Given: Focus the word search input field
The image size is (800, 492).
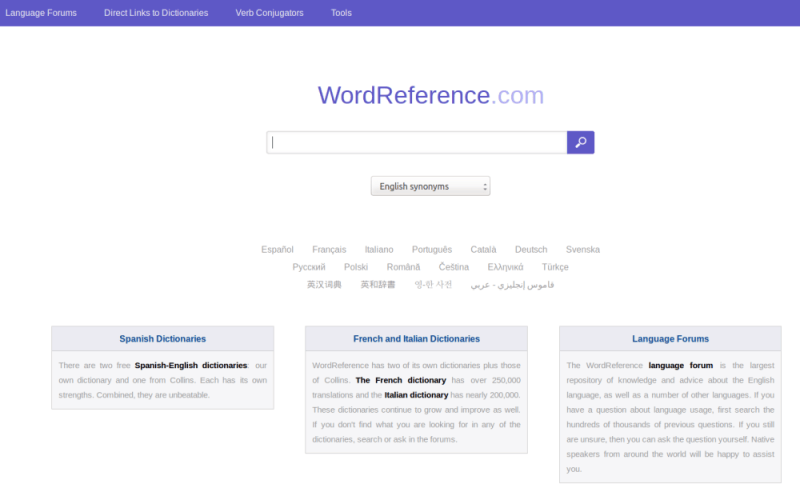Looking at the screenshot, I should point(417,142).
